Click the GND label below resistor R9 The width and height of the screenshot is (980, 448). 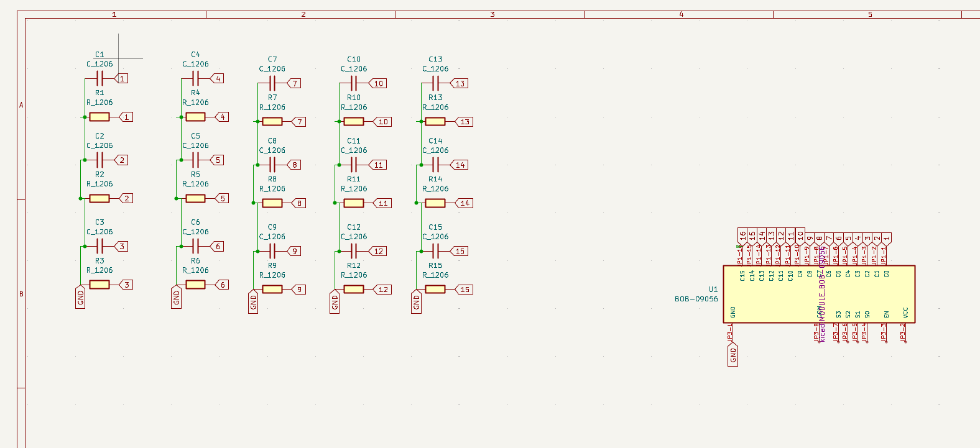[253, 302]
